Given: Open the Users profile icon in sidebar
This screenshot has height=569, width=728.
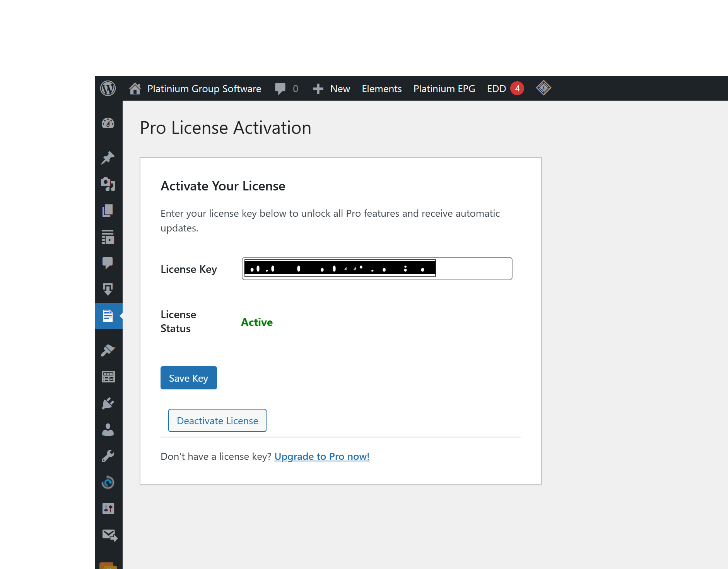Looking at the screenshot, I should [109, 430].
